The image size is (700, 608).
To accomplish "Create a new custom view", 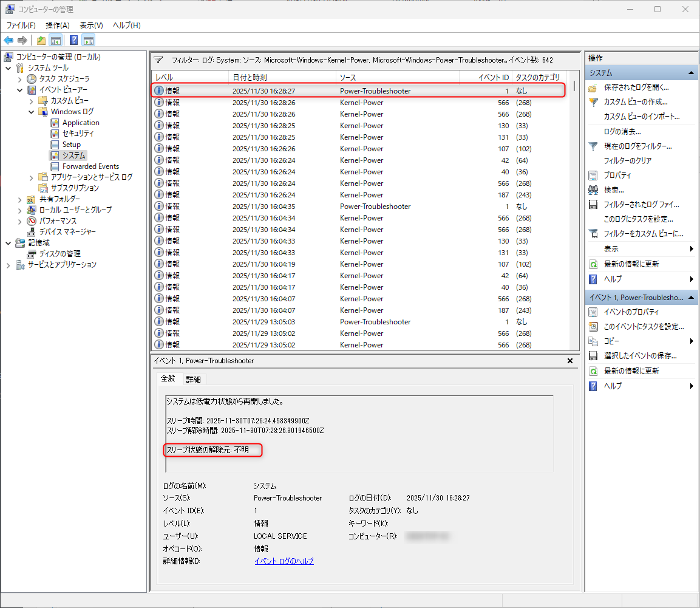I will click(635, 101).
